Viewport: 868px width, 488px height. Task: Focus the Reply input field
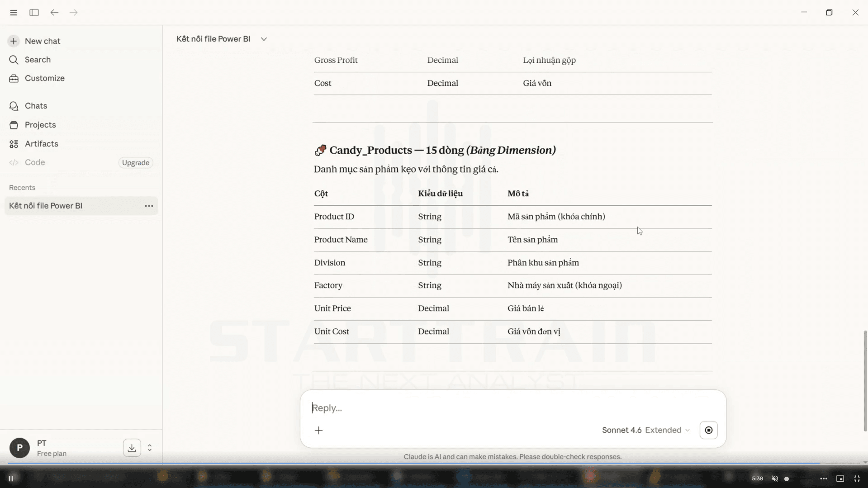(513, 408)
